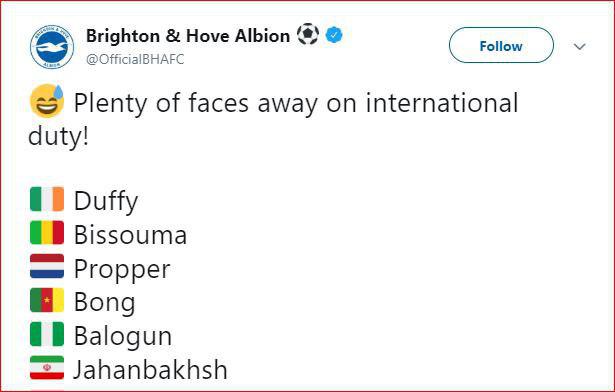Click the player name Propper
This screenshot has height=392, width=615.
tap(122, 270)
